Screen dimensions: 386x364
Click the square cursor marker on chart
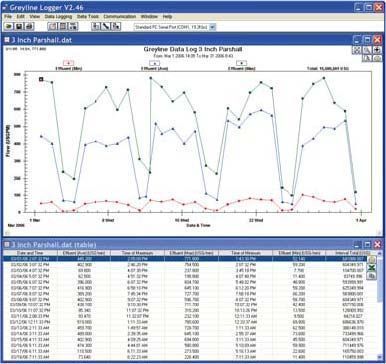[x=41, y=79]
